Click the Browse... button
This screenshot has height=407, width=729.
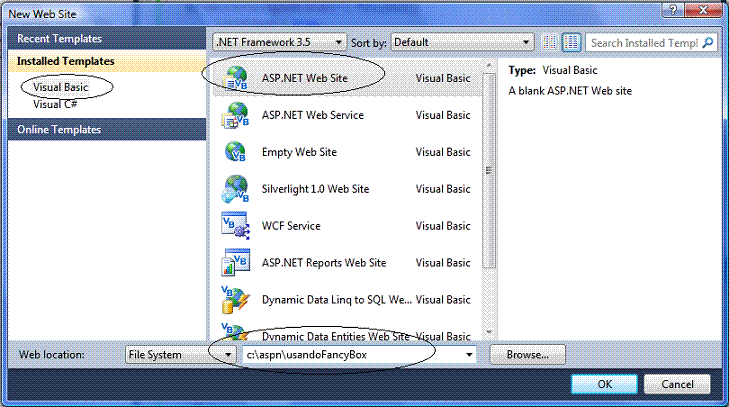(527, 355)
